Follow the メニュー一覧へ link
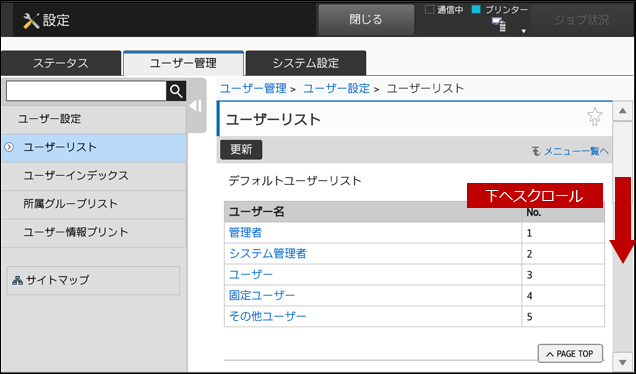 coord(576,151)
